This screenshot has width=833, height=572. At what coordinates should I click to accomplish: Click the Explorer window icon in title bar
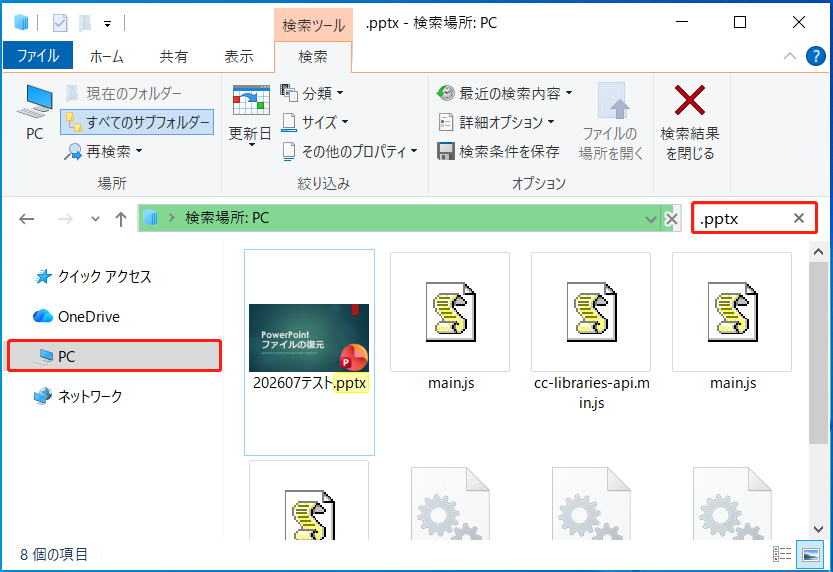tap(21, 23)
